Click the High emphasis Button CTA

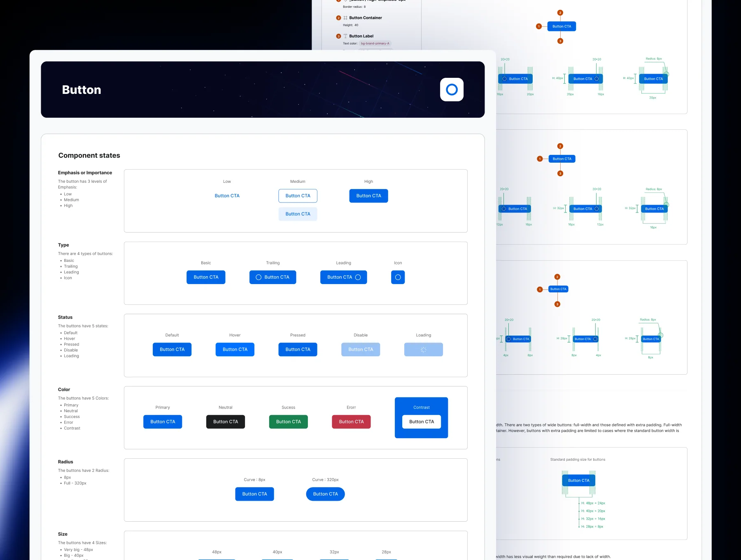(368, 196)
